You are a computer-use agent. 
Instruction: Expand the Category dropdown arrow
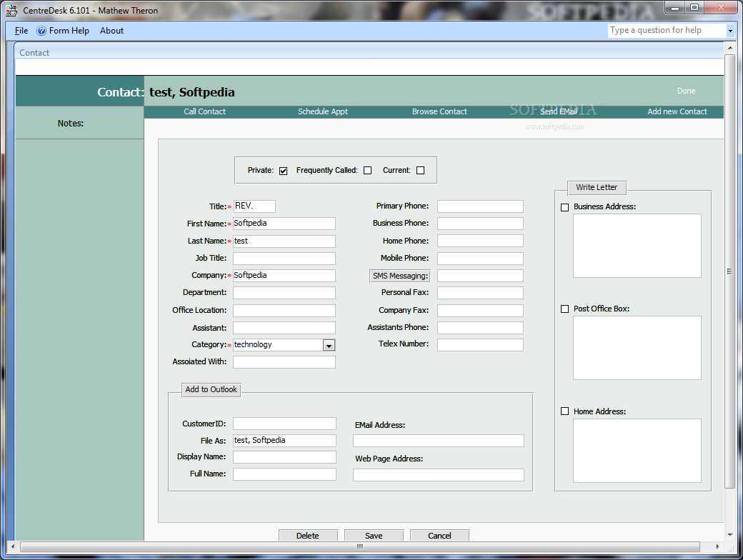(x=329, y=346)
